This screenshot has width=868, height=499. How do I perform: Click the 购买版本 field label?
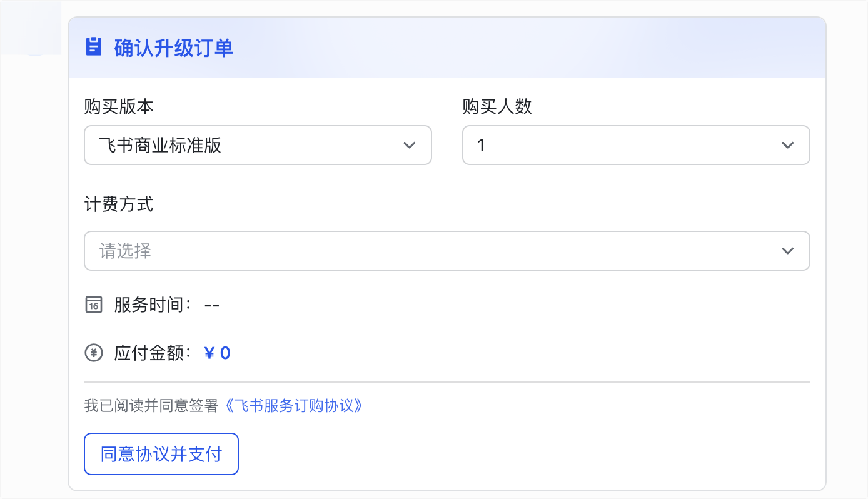pyautogui.click(x=119, y=106)
